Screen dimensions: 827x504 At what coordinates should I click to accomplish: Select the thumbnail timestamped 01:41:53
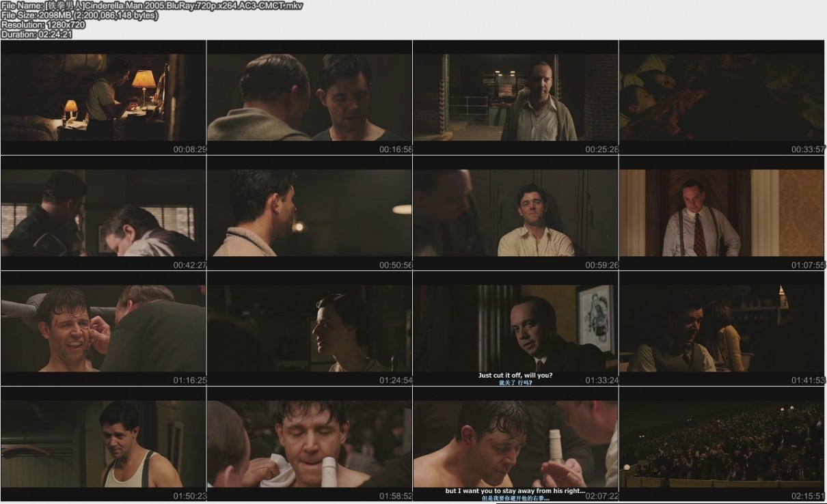pyautogui.click(x=722, y=328)
